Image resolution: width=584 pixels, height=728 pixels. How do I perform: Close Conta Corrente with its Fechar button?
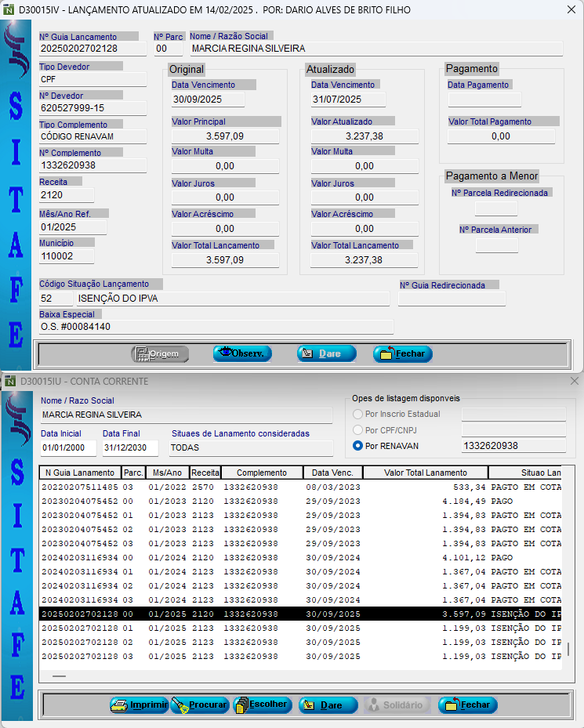click(x=467, y=705)
